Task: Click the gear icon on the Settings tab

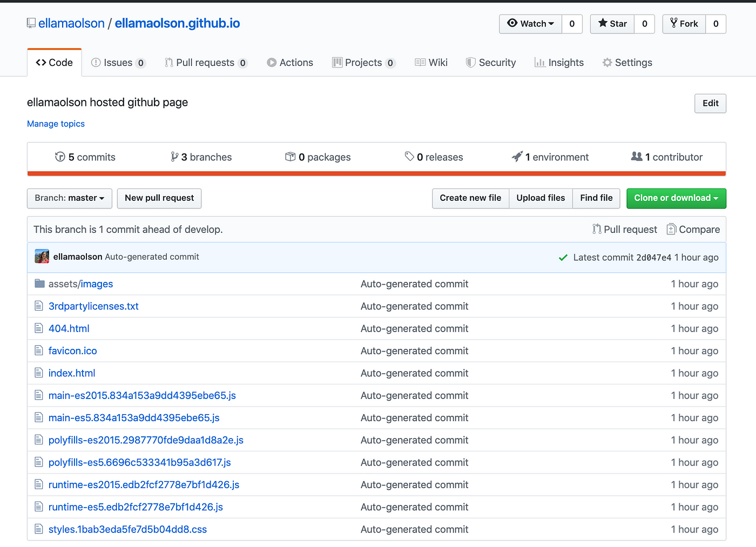Action: point(607,63)
